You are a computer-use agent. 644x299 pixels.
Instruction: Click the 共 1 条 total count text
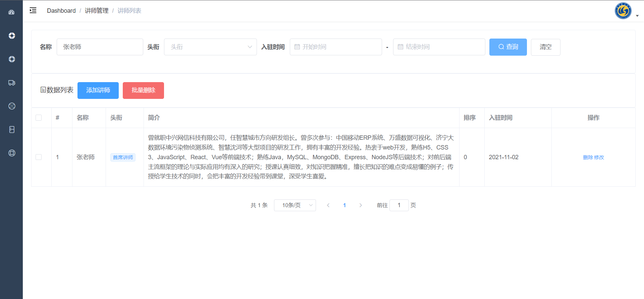tap(259, 205)
